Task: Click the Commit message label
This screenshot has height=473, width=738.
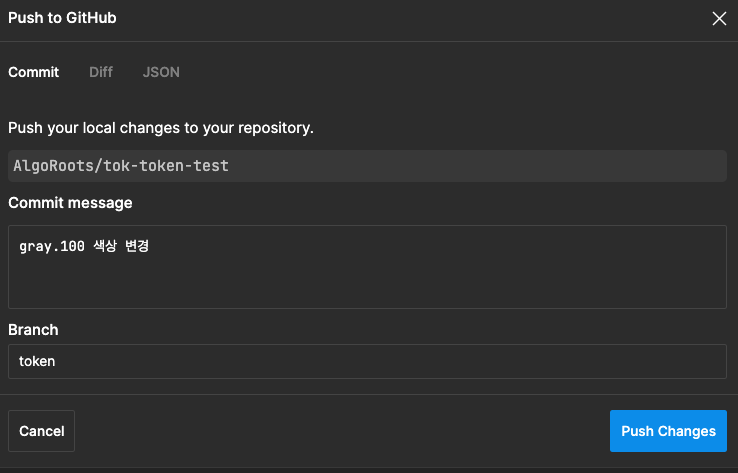Action: click(70, 203)
